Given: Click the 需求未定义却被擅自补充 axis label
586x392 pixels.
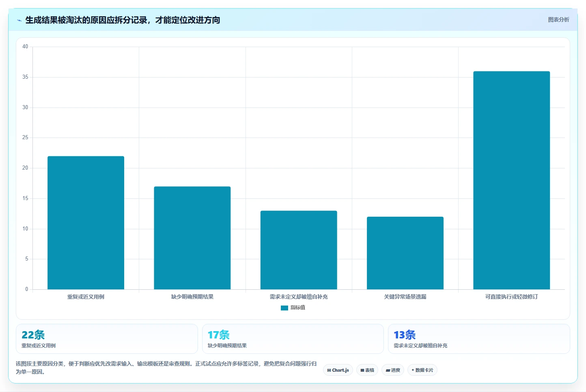Looking at the screenshot, I should point(299,297).
